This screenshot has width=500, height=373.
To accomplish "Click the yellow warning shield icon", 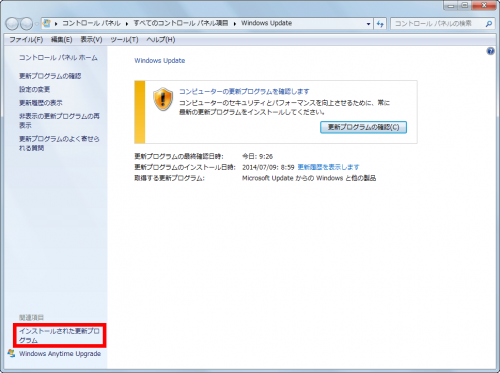I will tap(163, 99).
